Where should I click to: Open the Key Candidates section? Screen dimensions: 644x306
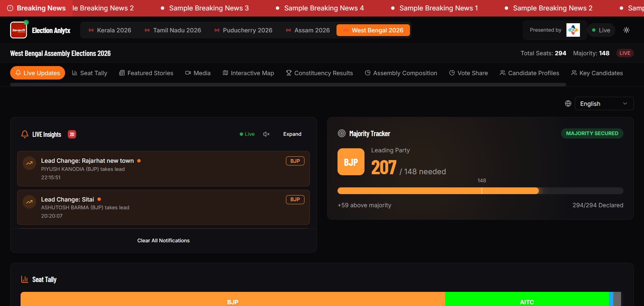[x=597, y=73]
